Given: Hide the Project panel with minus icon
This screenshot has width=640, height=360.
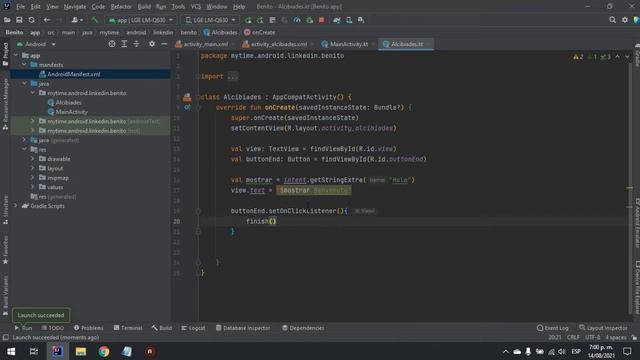Looking at the screenshot, I should click(x=164, y=44).
